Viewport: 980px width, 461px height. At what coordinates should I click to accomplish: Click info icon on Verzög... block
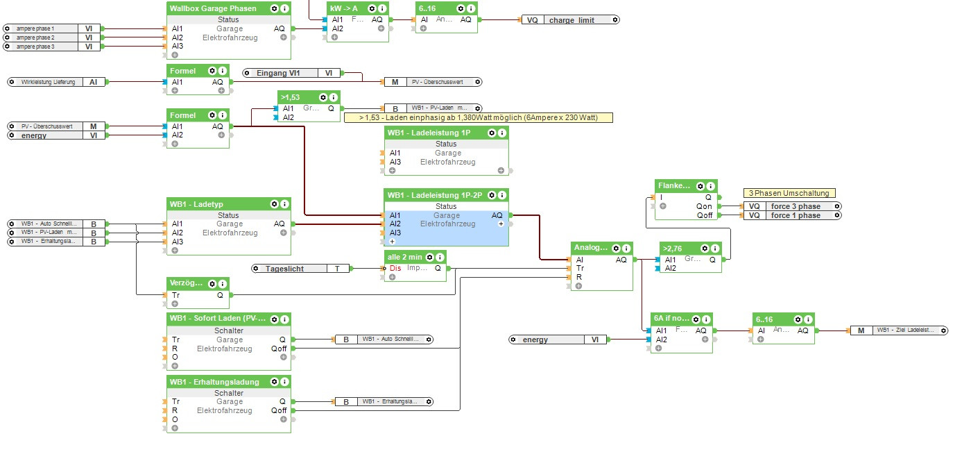click(223, 283)
